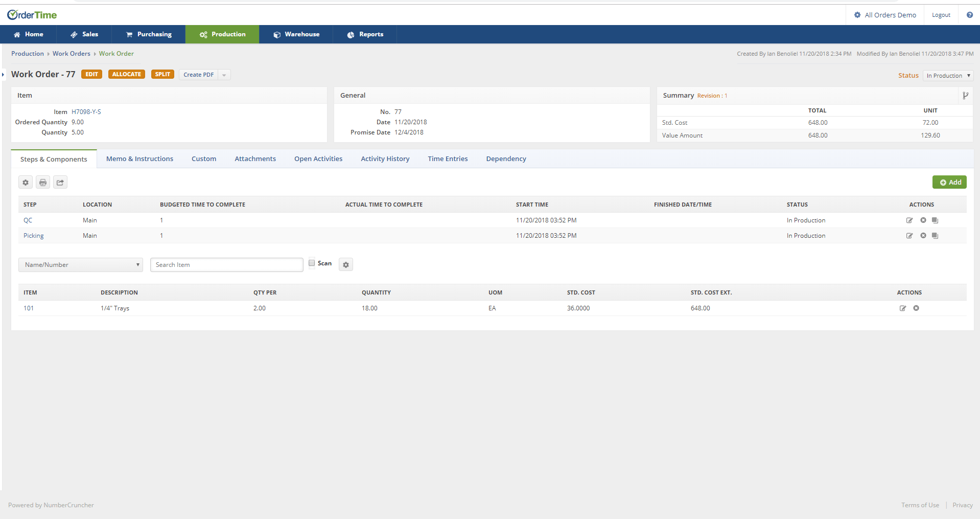Image resolution: width=980 pixels, height=519 pixels.
Task: Click the orange EDIT button
Action: 91,74
